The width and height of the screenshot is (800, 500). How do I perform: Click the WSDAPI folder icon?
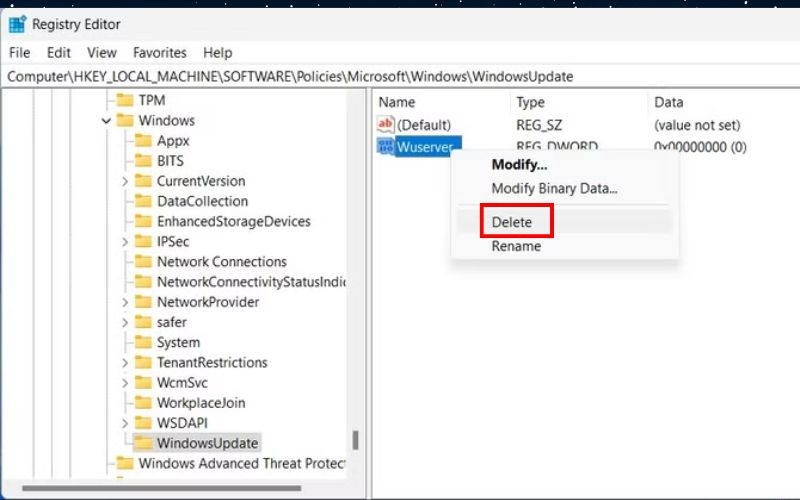tap(143, 423)
